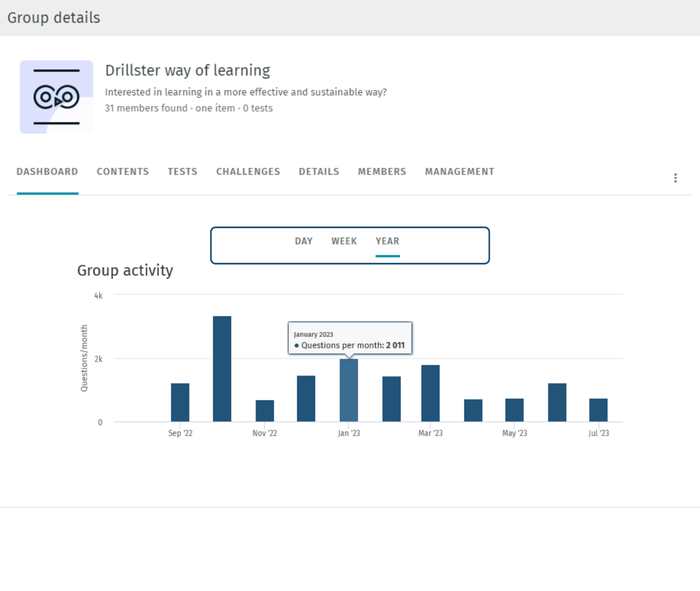Open the Management tab
Screen dimensions: 700x591
pyautogui.click(x=460, y=172)
